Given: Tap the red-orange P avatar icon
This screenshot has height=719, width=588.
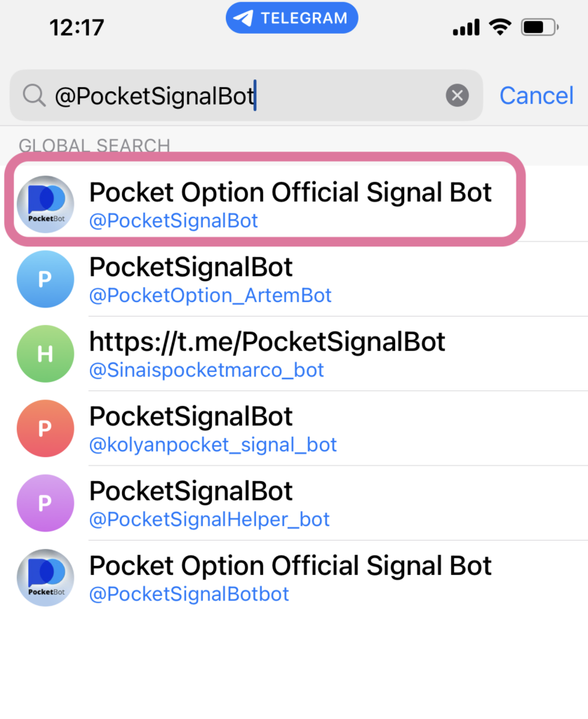Looking at the screenshot, I should pyautogui.click(x=46, y=428).
